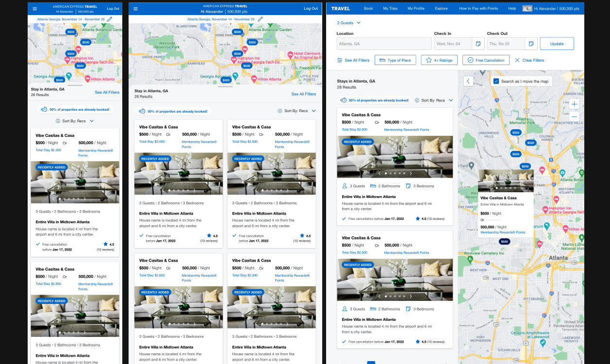
Task: Click next-image arrow on the mobile listing photo
Action: (84, 199)
